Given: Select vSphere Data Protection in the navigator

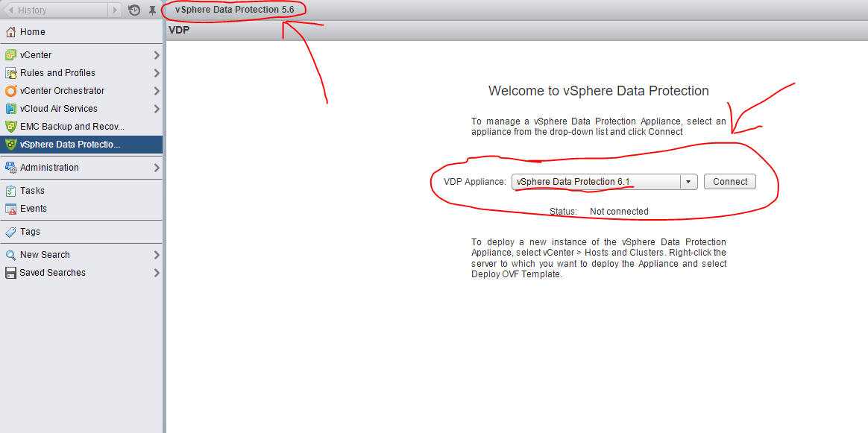Looking at the screenshot, I should click(x=81, y=145).
